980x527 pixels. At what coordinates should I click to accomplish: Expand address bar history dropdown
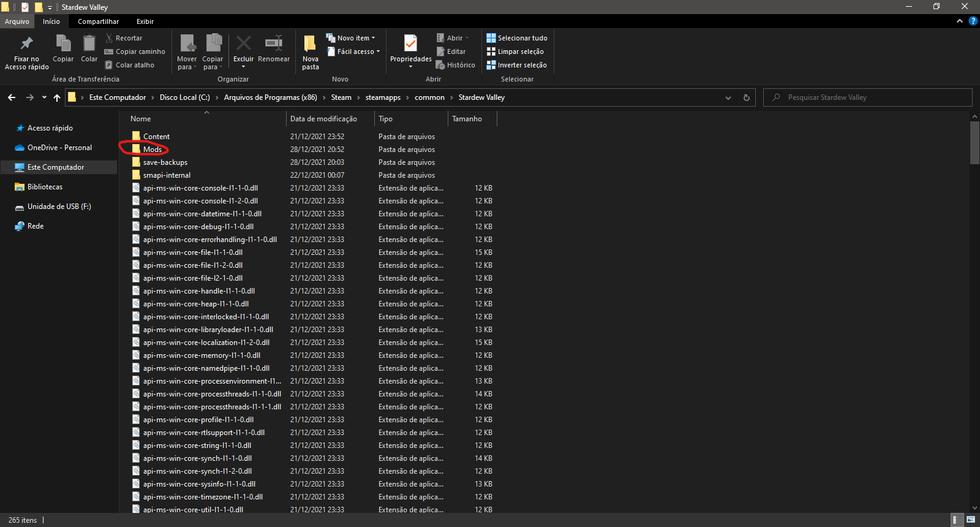point(728,97)
